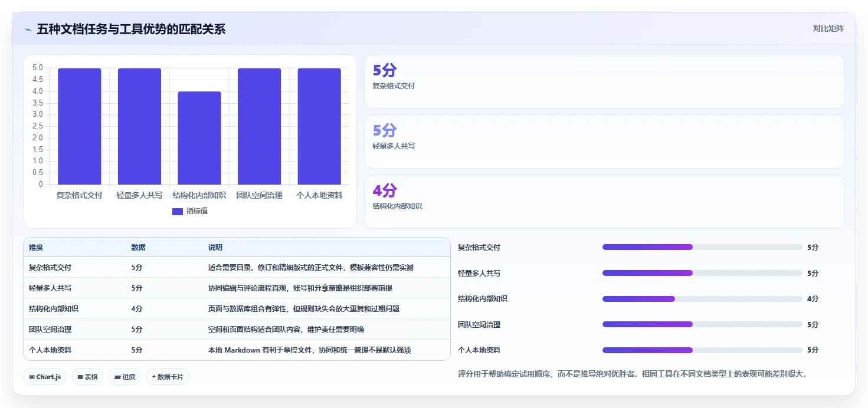This screenshot has height=408, width=868.
Task: Click the progress bar for 轻量多人共写
Action: pyautogui.click(x=702, y=273)
